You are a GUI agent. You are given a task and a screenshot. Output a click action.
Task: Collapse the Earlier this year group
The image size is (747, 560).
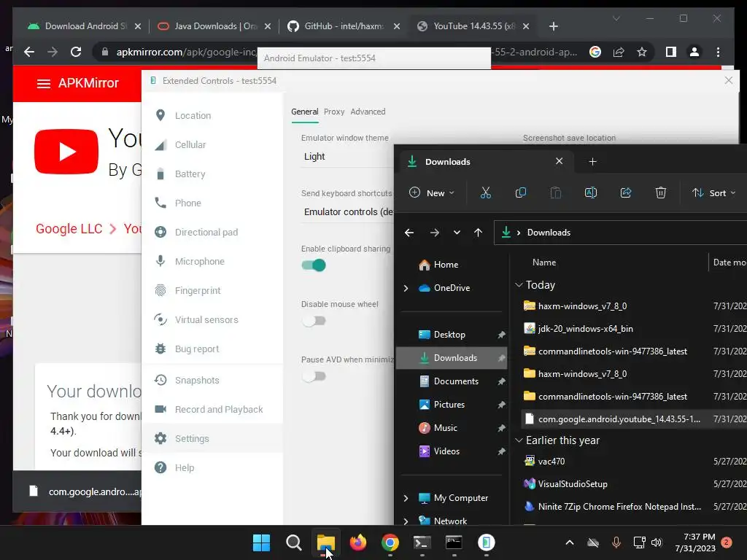(x=519, y=440)
